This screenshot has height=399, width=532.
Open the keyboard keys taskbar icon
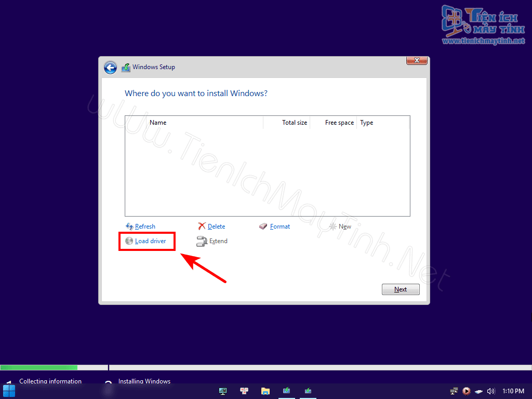click(244, 391)
